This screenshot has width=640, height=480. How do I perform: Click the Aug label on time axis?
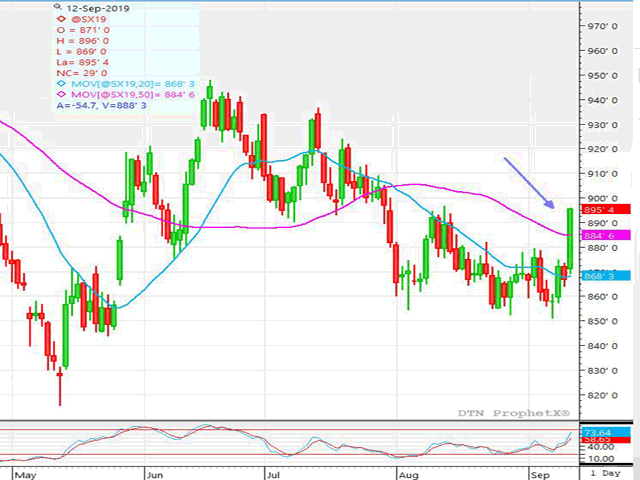click(x=409, y=475)
